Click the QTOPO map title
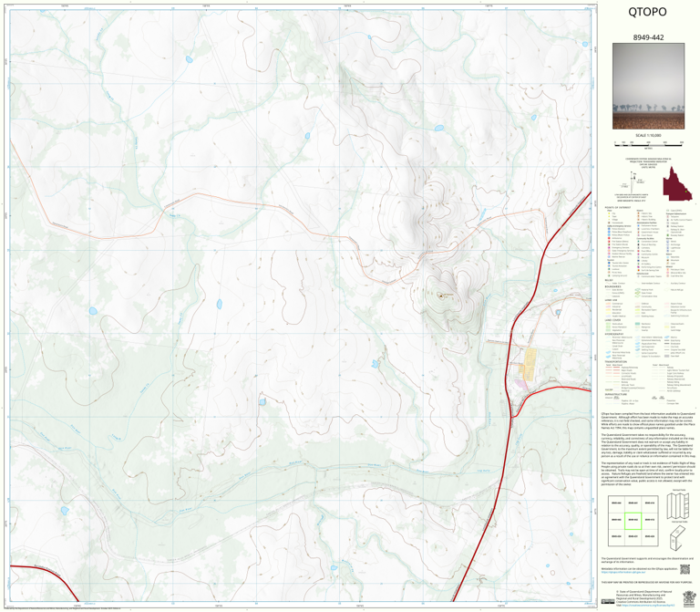Screen dimensions: 700x612 coord(647,12)
